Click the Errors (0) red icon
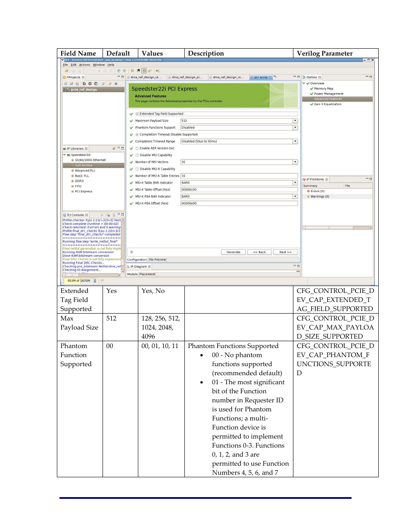The width and height of the screenshot is (411, 532). click(308, 191)
